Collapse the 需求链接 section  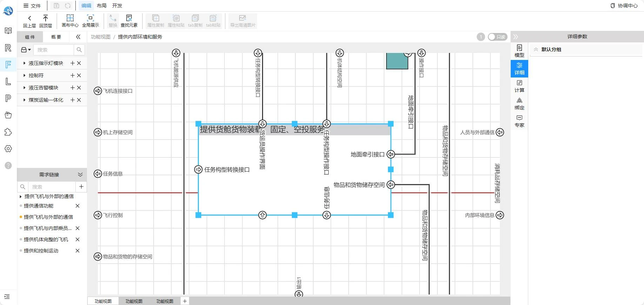click(x=80, y=175)
